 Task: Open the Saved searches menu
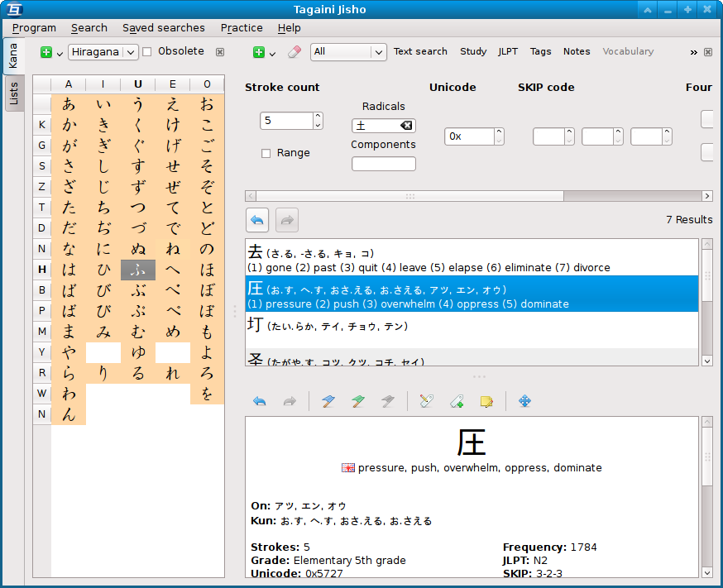164,28
